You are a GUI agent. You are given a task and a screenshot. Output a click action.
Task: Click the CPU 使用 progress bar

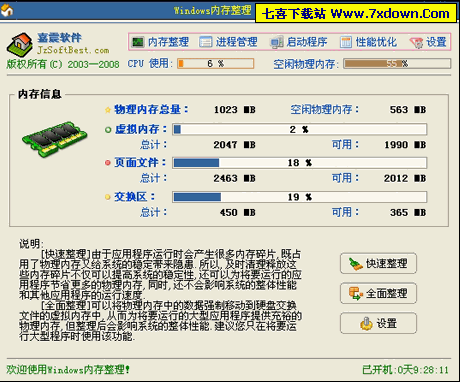pyautogui.click(x=215, y=63)
